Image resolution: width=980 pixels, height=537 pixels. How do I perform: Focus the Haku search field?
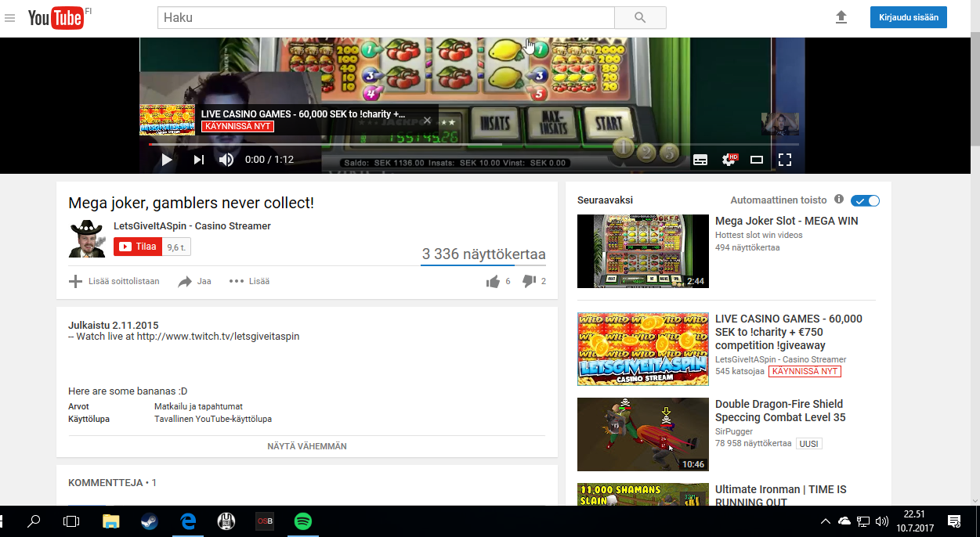(x=385, y=17)
